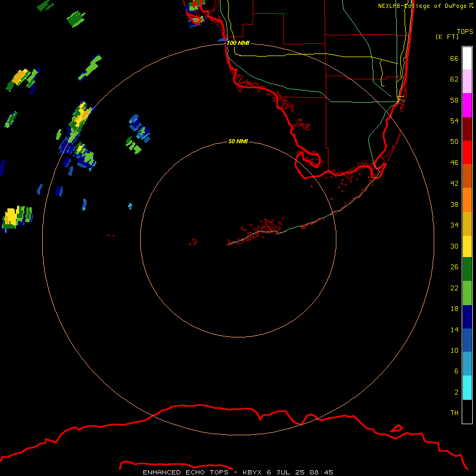Screen dimensions: 476x476
Task: Click the "18" legend value
Action: [x=454, y=309]
